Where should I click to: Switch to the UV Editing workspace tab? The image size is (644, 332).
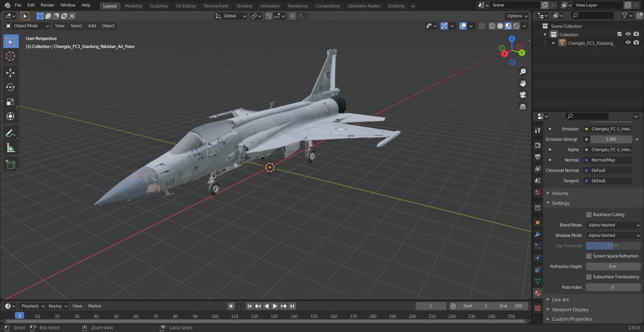click(x=185, y=6)
